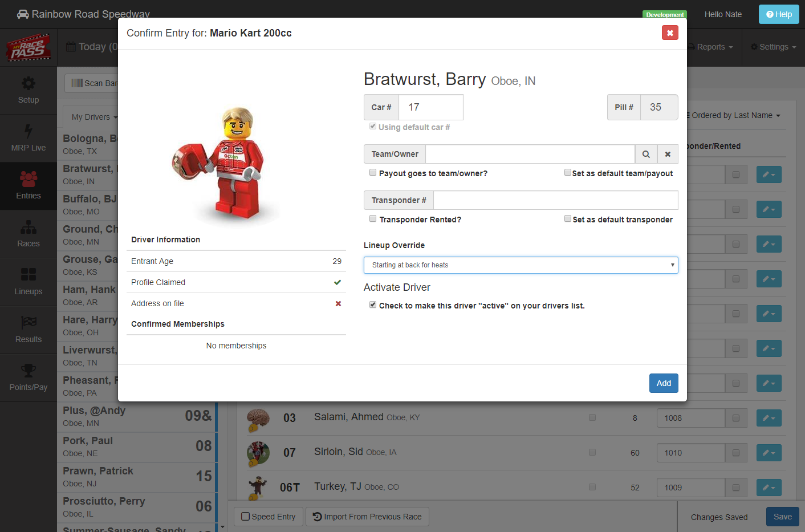Toggle transponder checkbox beside 1010
Screen dimensions: 805x532
pyautogui.click(x=736, y=453)
